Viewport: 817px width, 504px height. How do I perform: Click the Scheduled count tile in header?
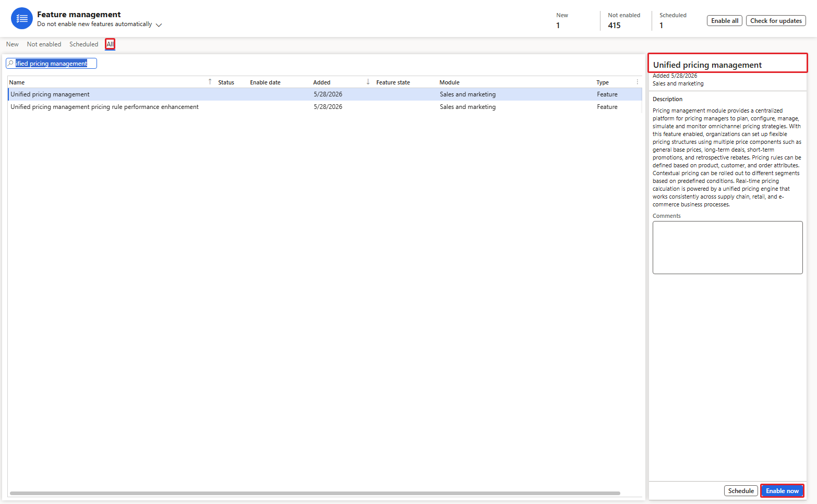tap(672, 21)
